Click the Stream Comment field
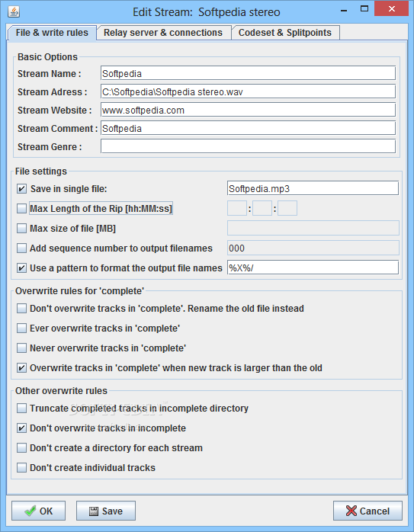 (248, 128)
